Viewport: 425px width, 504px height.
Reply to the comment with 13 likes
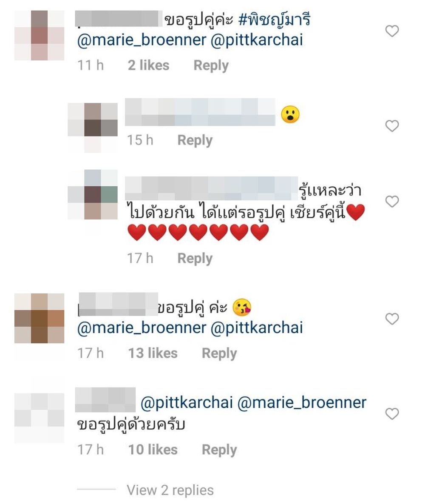219,353
